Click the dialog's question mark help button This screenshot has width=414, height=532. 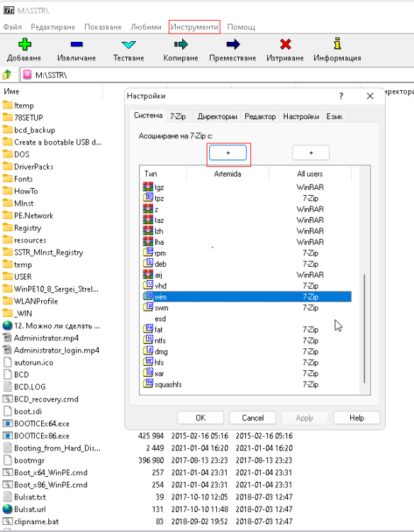click(x=341, y=96)
